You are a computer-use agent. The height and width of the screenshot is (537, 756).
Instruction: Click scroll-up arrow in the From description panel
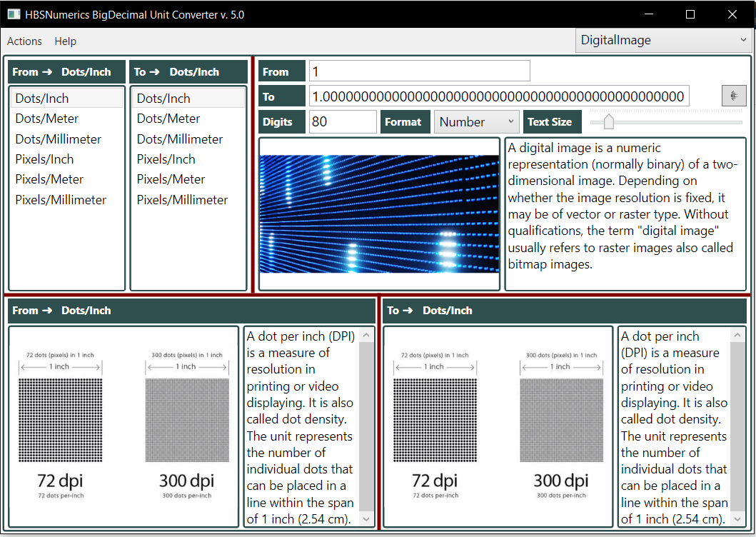pyautogui.click(x=367, y=336)
